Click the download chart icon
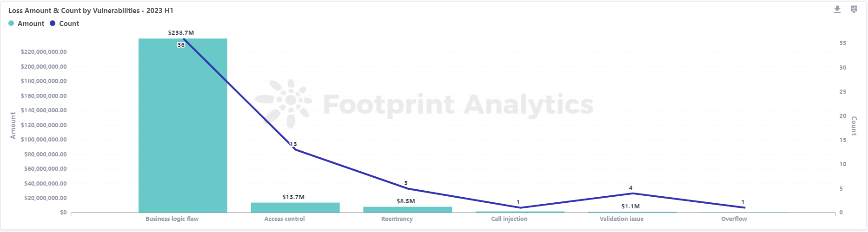 [837, 9]
